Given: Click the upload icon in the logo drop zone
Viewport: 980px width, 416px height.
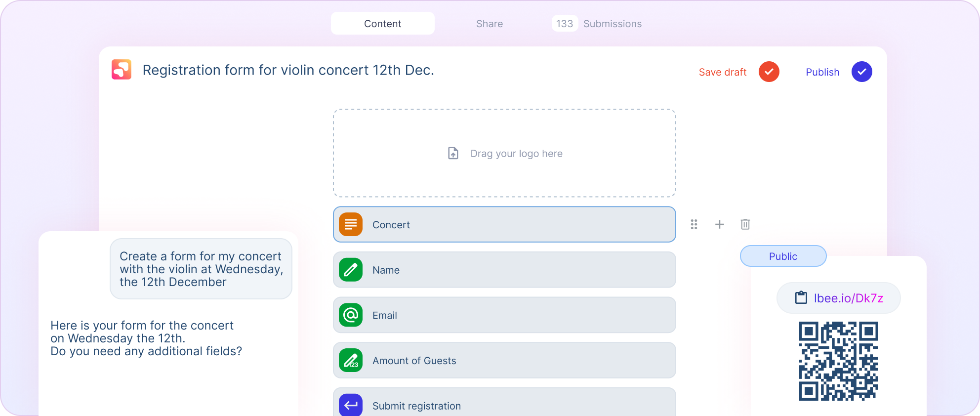Looking at the screenshot, I should pyautogui.click(x=452, y=153).
